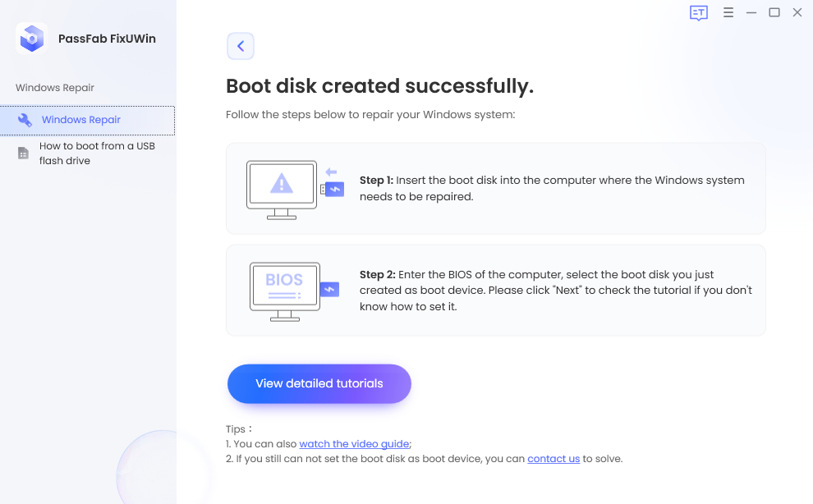Click the PassFab FixUWin logo icon

coord(32,39)
